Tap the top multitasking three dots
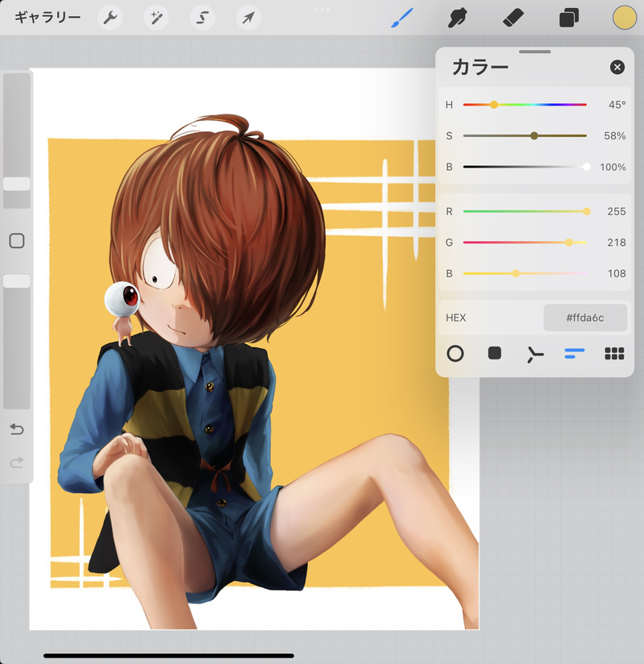 click(x=322, y=10)
